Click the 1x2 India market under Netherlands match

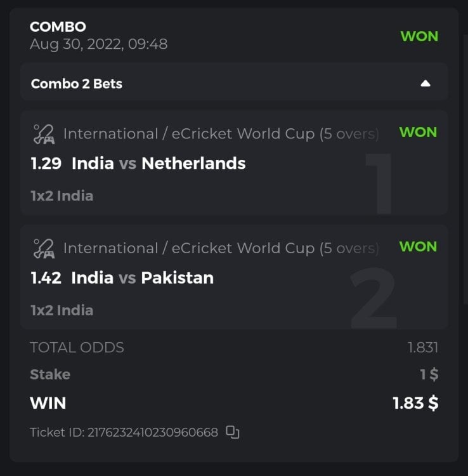(62, 196)
